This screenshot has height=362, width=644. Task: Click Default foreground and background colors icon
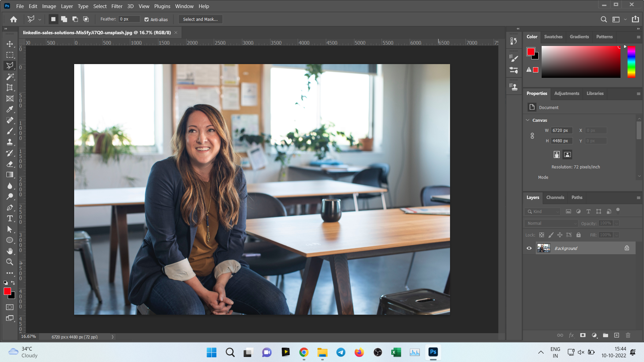(6, 282)
